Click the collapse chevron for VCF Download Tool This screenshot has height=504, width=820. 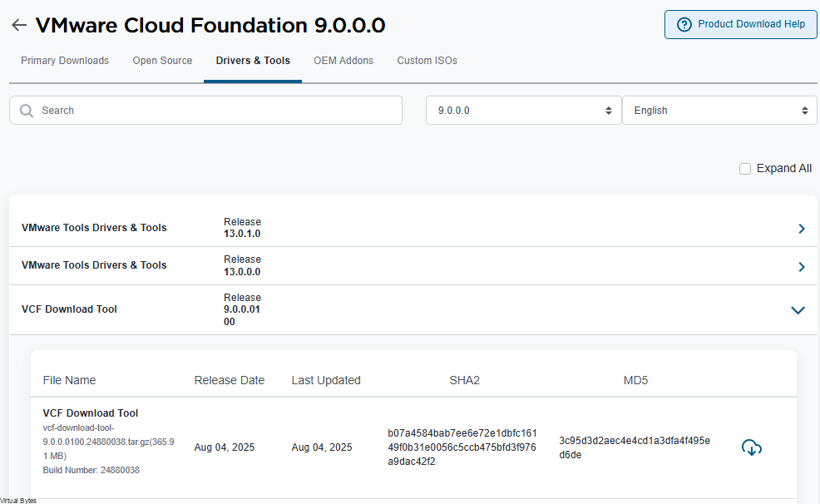798,309
